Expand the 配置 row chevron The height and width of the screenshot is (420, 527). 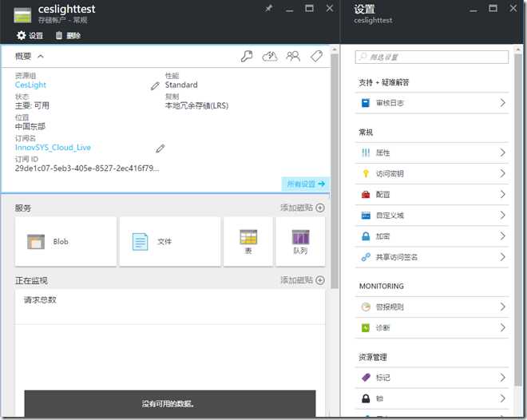502,195
